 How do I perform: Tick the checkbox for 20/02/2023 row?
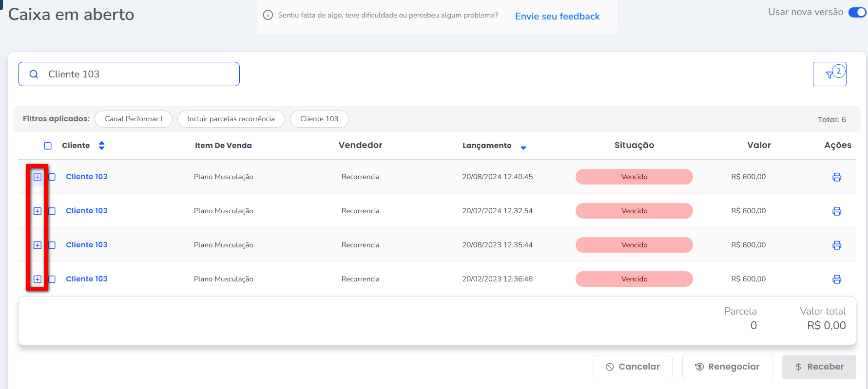tap(52, 279)
